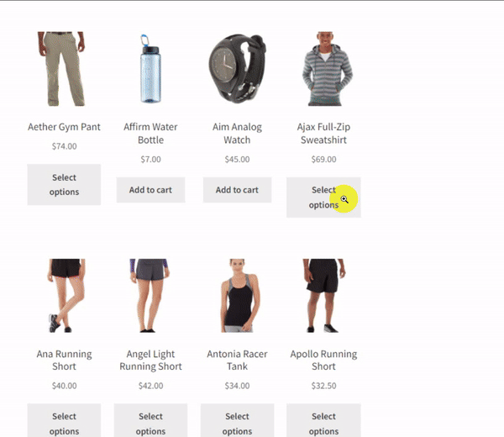The image size is (504, 437).
Task: Select options for Ajax Full-Zip Sweatshirt
Action: pyautogui.click(x=323, y=197)
